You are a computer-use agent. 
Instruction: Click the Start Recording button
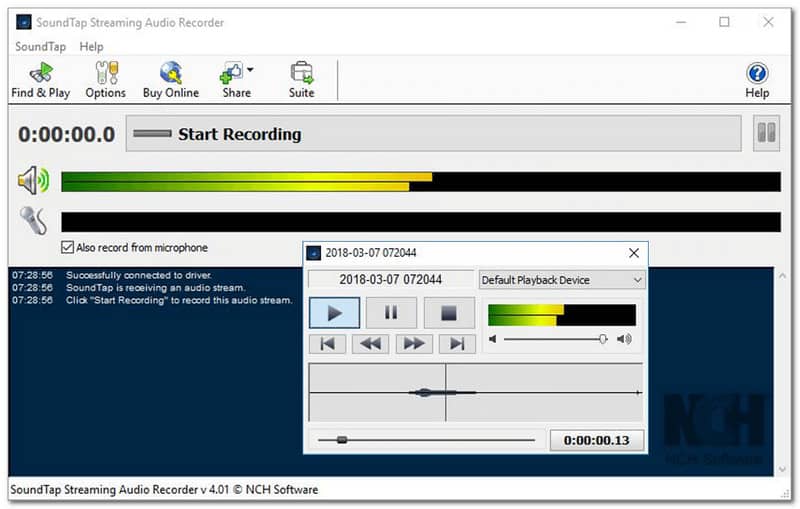tap(434, 134)
